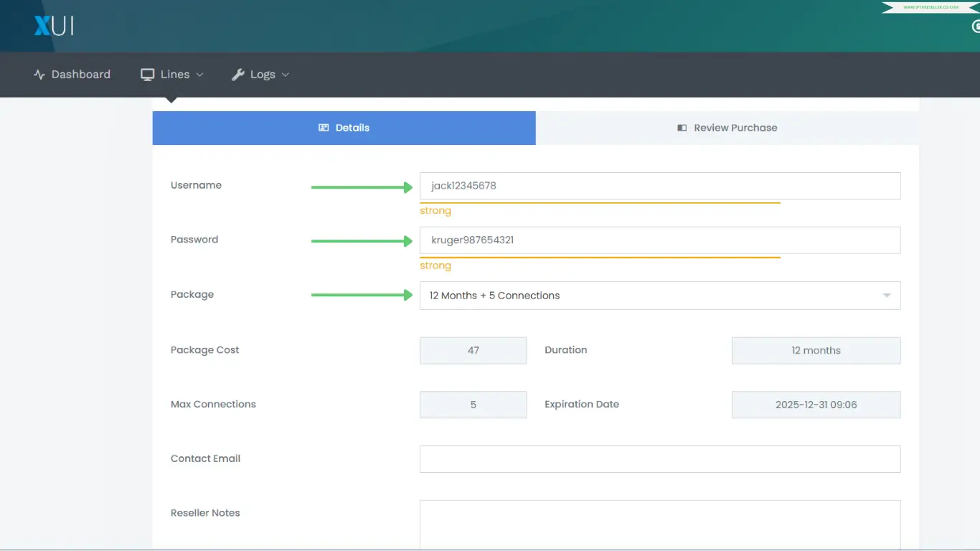Switch to the Review Purchase tab

pyautogui.click(x=727, y=127)
